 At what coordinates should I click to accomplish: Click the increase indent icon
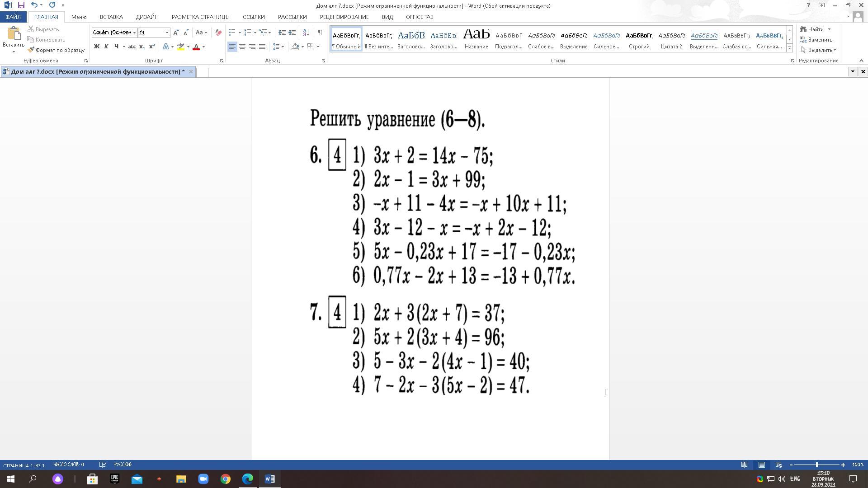click(x=292, y=33)
